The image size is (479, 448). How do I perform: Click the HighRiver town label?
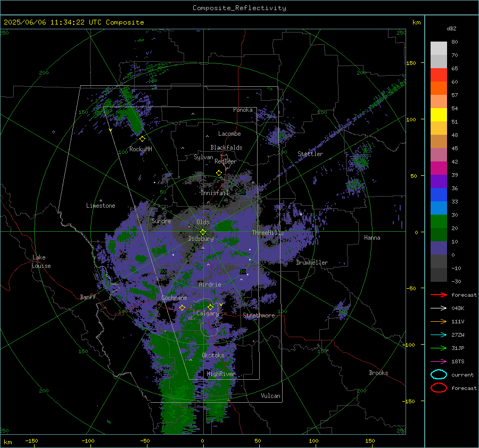coord(220,374)
